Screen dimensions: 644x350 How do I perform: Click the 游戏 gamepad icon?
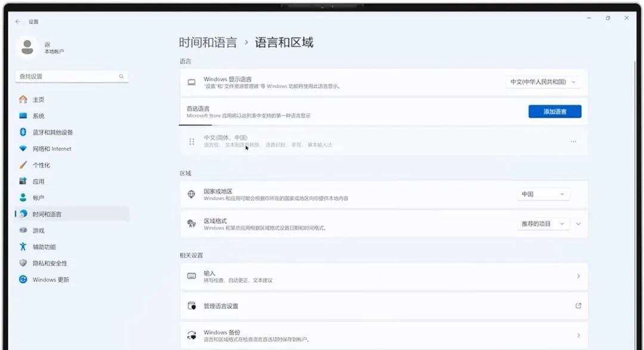(x=23, y=231)
